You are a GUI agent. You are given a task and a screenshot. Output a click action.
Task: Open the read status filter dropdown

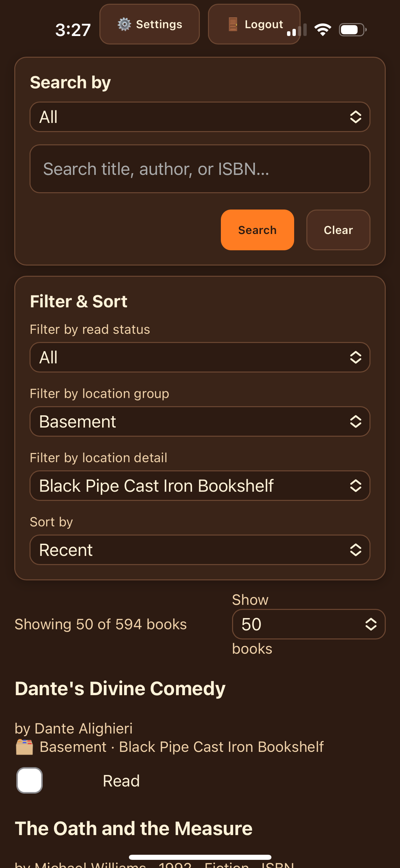pos(200,357)
